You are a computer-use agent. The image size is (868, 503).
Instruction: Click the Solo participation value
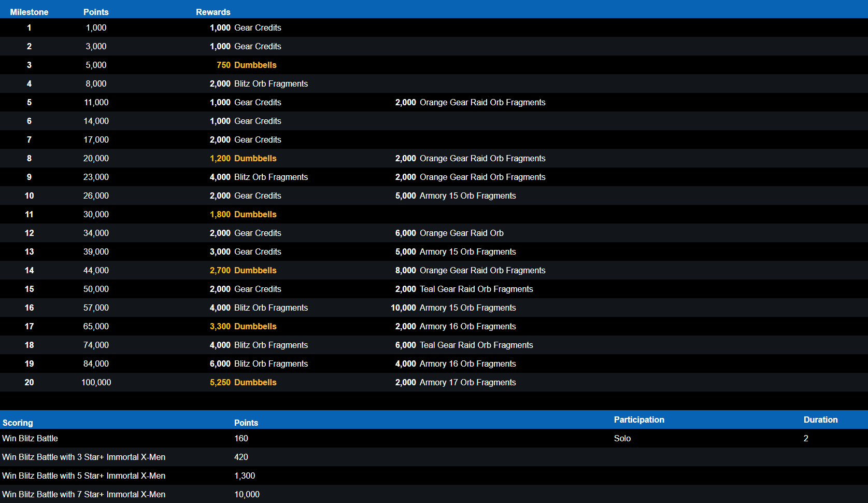pyautogui.click(x=622, y=438)
